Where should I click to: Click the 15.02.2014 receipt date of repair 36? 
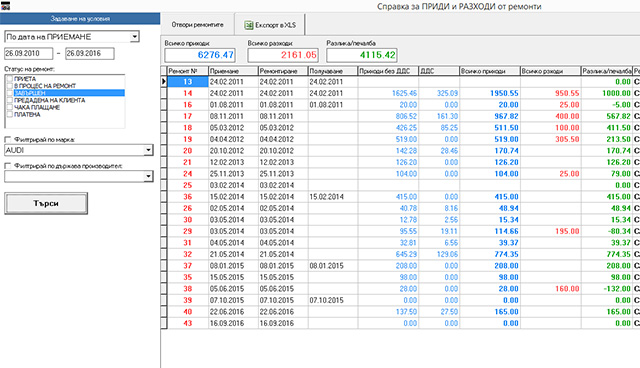pyautogui.click(x=333, y=197)
